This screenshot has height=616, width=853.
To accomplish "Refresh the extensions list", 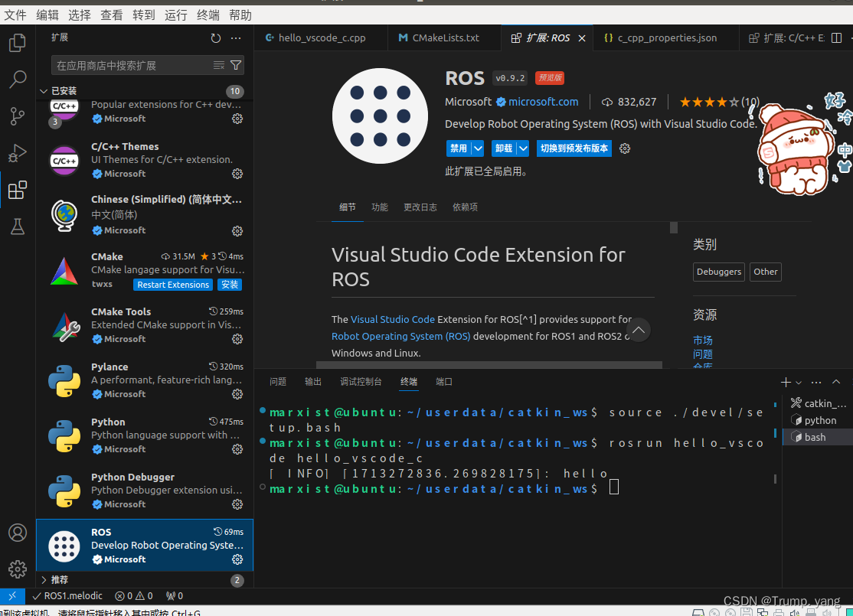I will [x=216, y=38].
